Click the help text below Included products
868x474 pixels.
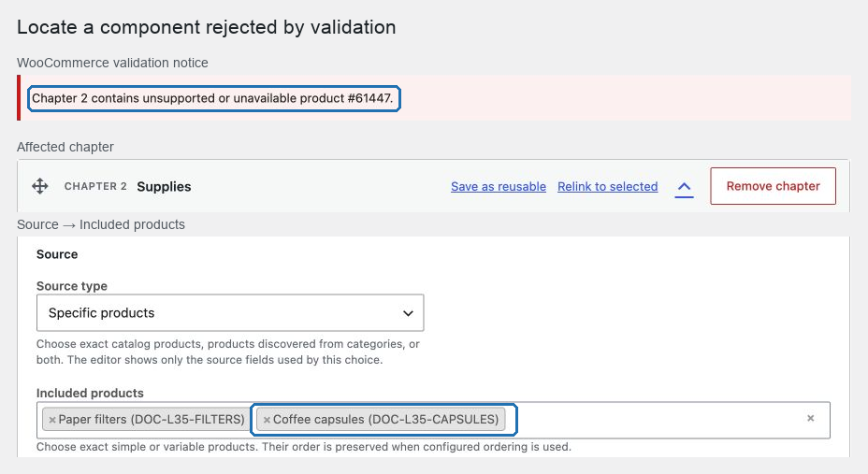[x=304, y=447]
